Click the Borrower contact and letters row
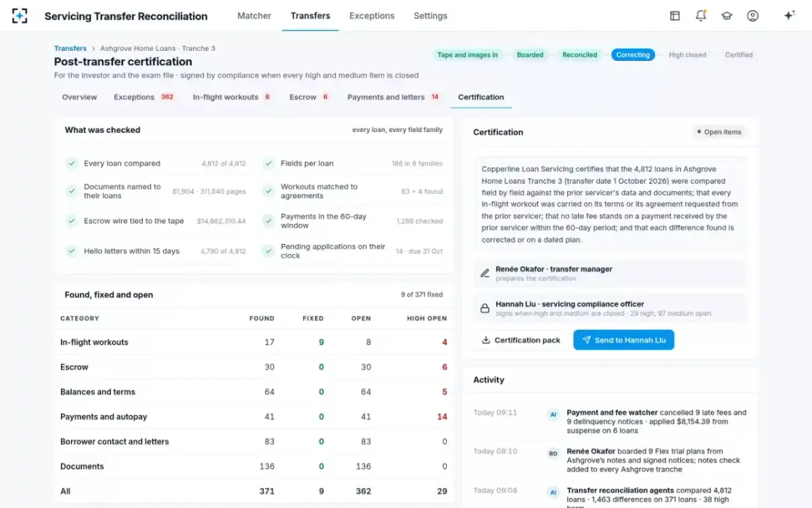 click(x=254, y=442)
